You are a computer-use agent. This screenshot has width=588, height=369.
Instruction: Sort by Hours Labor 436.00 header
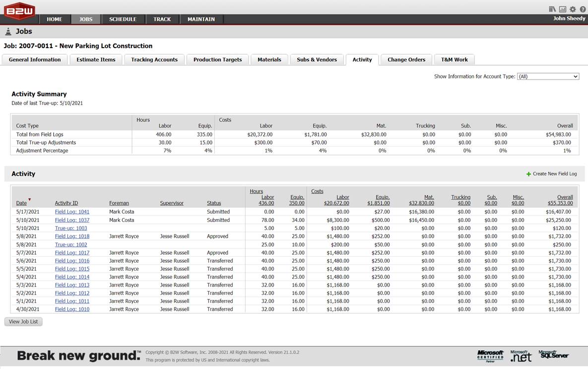tap(266, 200)
